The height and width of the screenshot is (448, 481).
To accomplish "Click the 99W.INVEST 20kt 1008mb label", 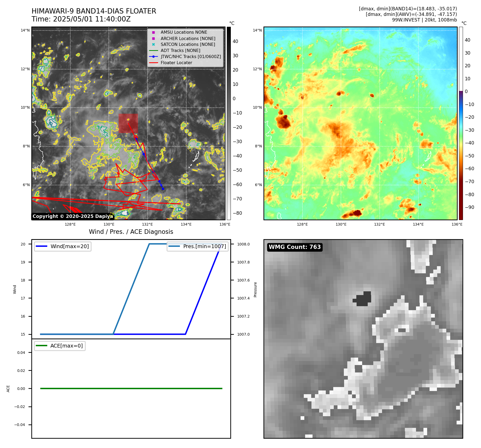I will 424,20.
